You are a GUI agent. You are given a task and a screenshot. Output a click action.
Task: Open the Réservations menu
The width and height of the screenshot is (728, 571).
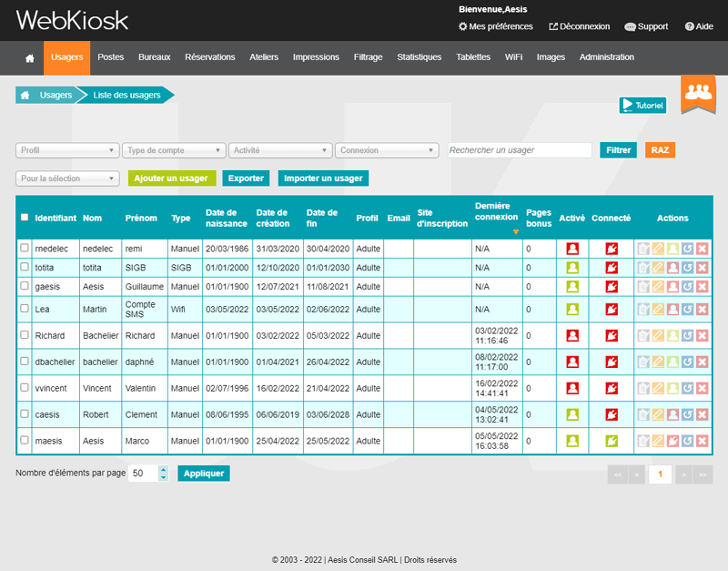pos(210,57)
